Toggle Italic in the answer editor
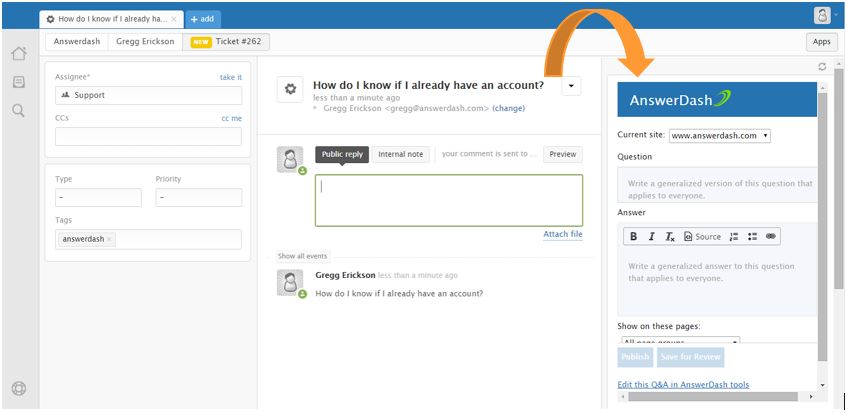Screen dimensions: 846x413 click(652, 236)
